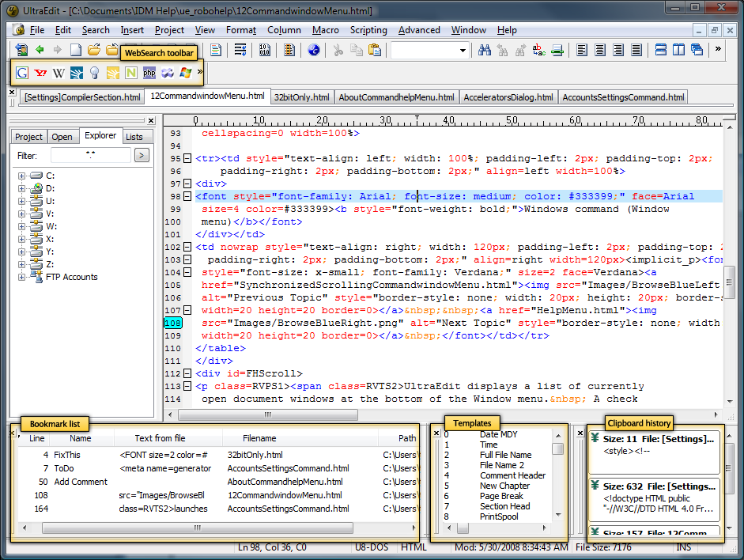The height and width of the screenshot is (560, 744).
Task: Close the Templates panel
Action: click(436, 433)
